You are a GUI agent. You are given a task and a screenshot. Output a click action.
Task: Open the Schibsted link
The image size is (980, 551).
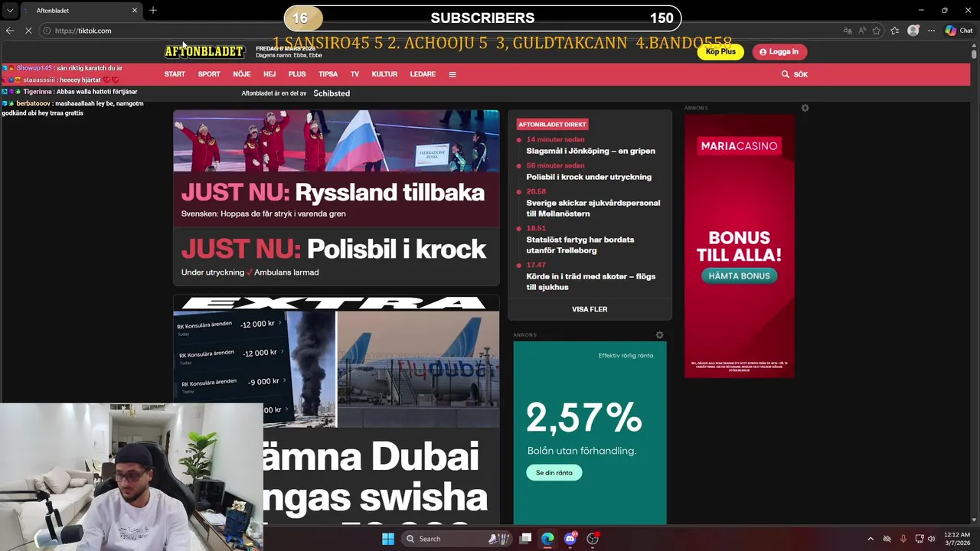click(332, 93)
